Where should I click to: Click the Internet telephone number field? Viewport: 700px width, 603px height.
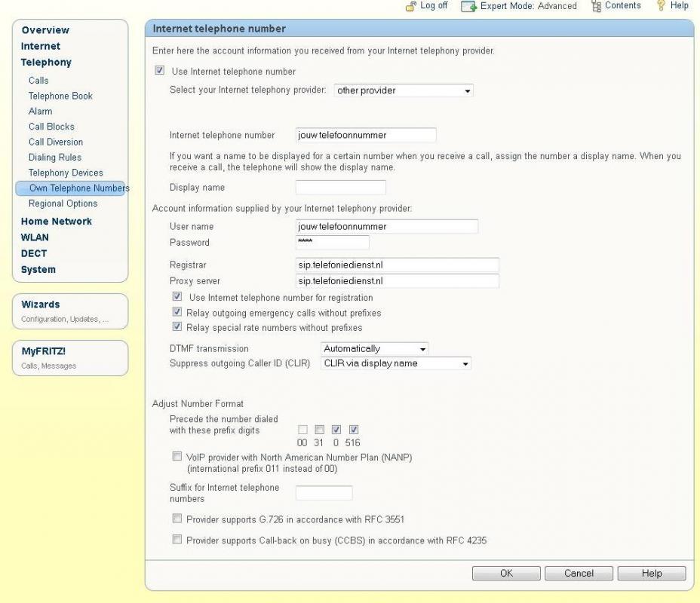tap(366, 135)
